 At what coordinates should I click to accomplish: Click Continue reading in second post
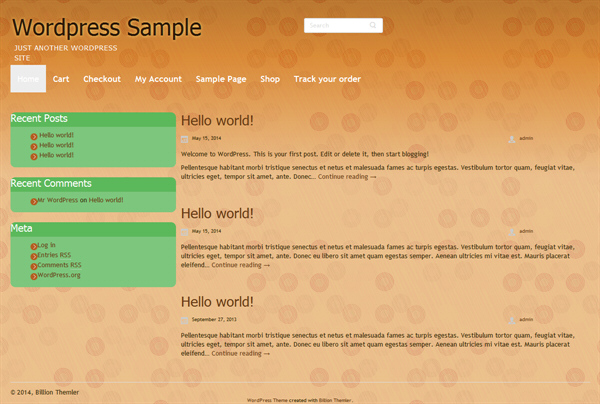[241, 265]
